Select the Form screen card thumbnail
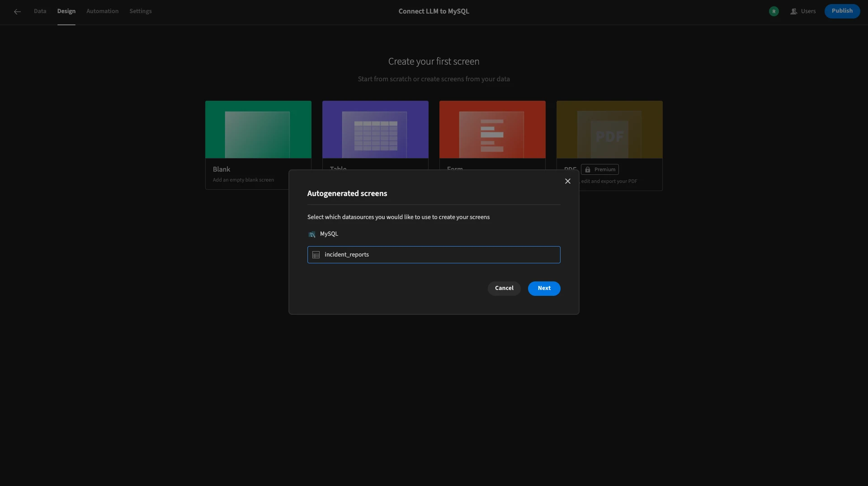Viewport: 868px width, 486px height. point(492,130)
